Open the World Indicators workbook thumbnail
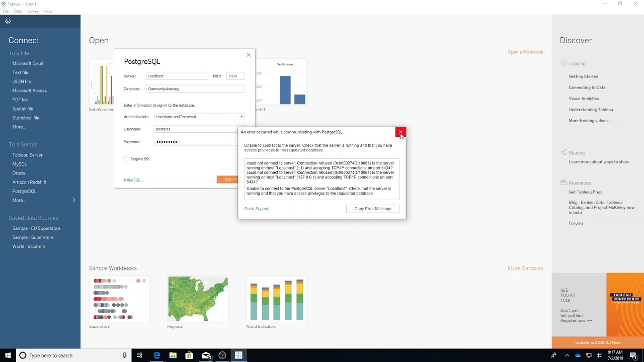644x362 pixels. 276,299
